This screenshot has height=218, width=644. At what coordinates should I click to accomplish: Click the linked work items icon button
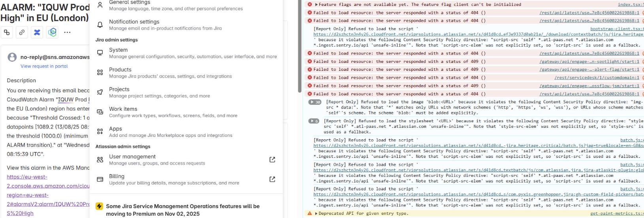(7, 32)
